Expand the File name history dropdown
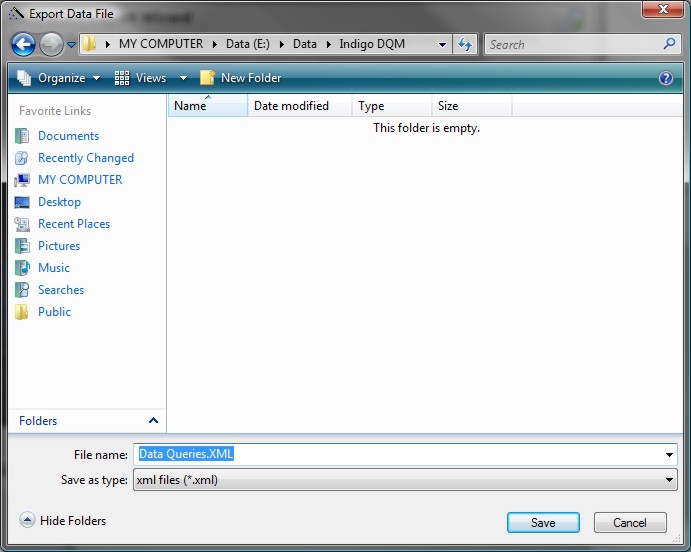 tap(669, 455)
